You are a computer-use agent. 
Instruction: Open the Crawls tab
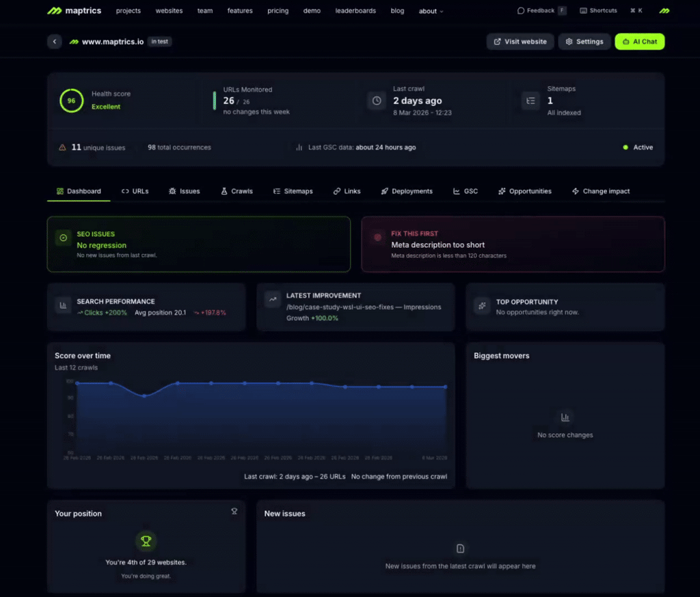tap(237, 191)
